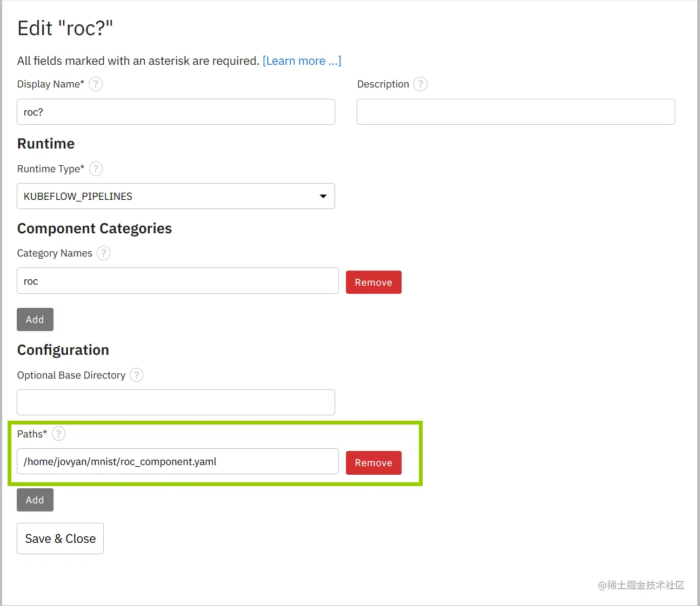Click the Paths input containing roc_component.yaml

tap(177, 462)
